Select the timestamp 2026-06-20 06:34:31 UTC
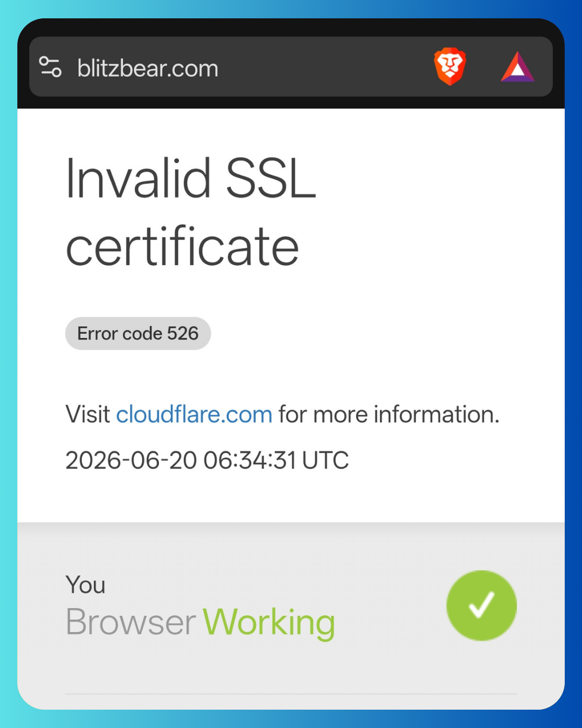 [207, 461]
